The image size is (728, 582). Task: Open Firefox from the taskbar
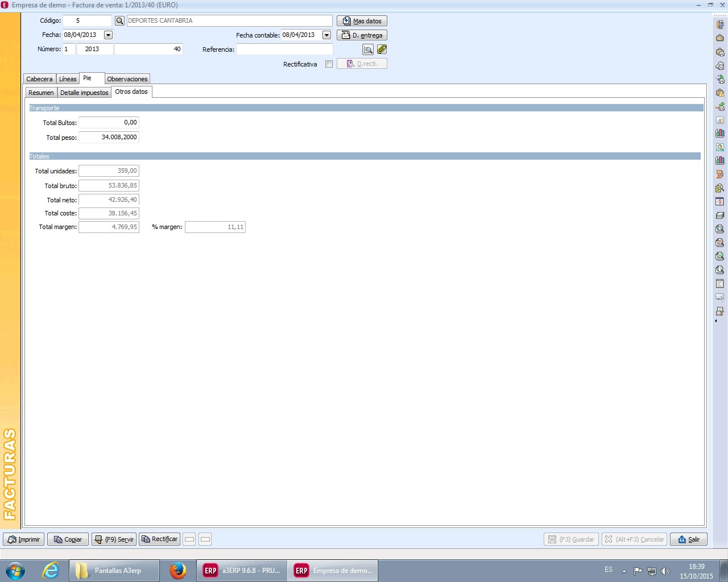point(177,570)
